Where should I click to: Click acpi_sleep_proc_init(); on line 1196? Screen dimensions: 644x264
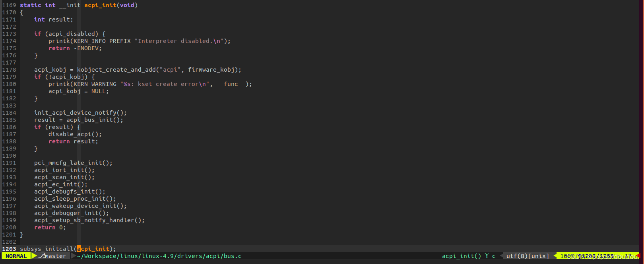(x=75, y=199)
